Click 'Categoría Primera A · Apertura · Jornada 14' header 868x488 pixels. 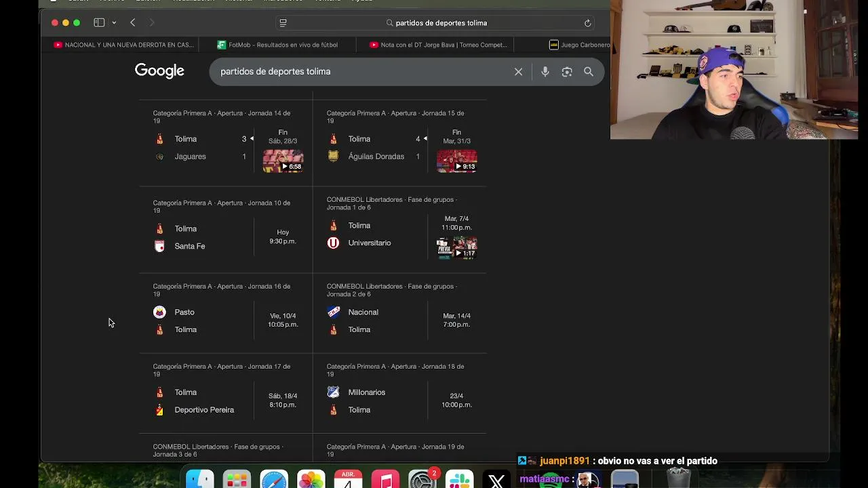point(222,117)
